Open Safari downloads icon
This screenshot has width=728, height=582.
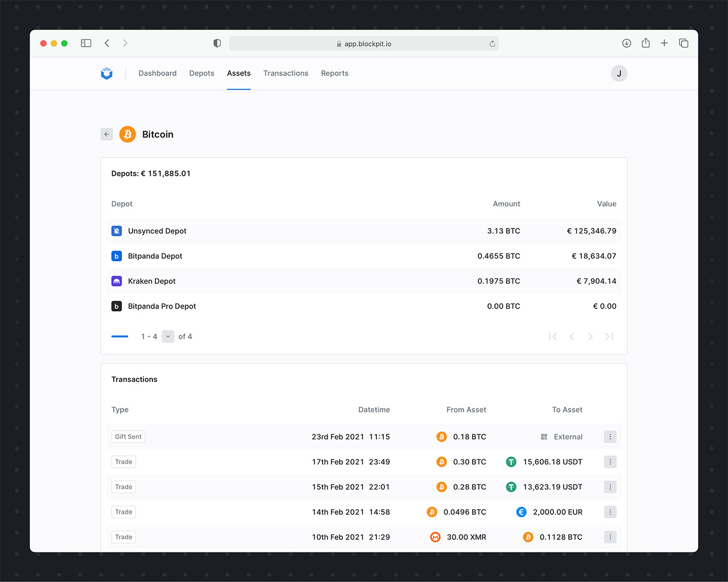click(x=627, y=43)
